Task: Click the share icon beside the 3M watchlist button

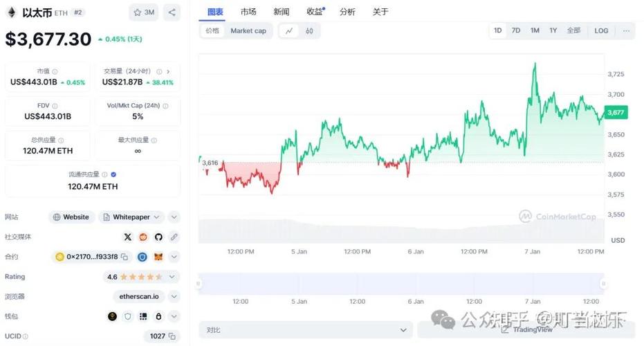Action: (172, 12)
